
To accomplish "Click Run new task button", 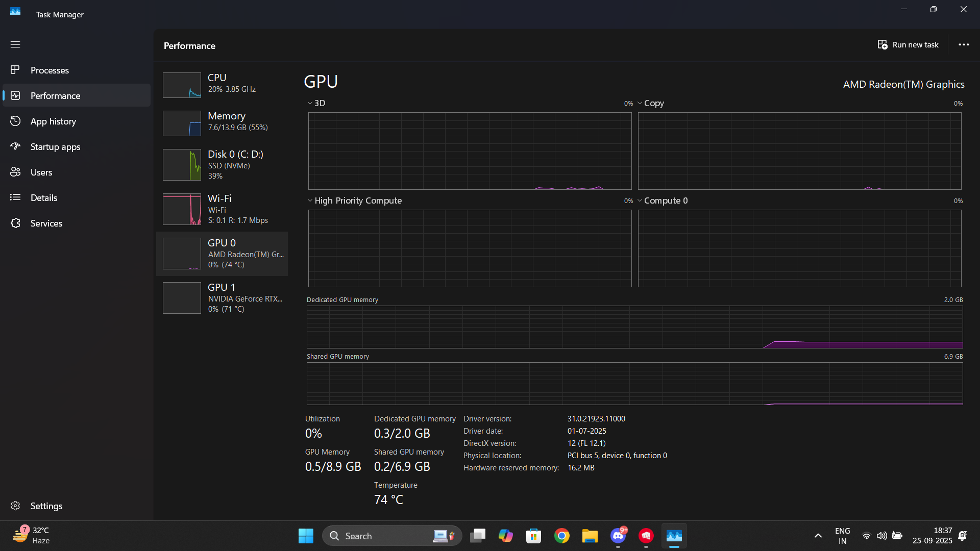I will 908,45.
